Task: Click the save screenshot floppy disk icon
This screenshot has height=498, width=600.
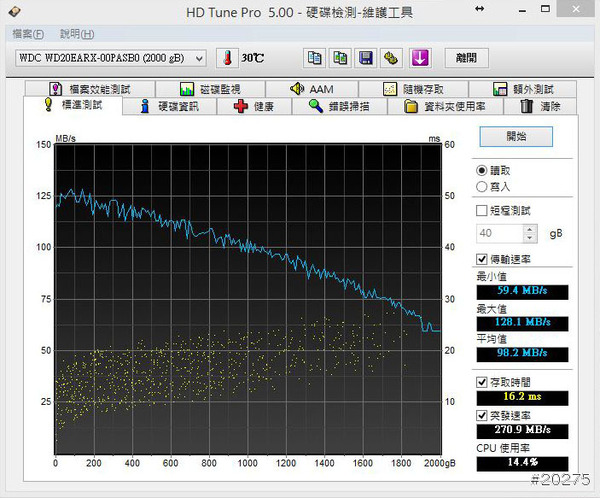Action: [366, 57]
